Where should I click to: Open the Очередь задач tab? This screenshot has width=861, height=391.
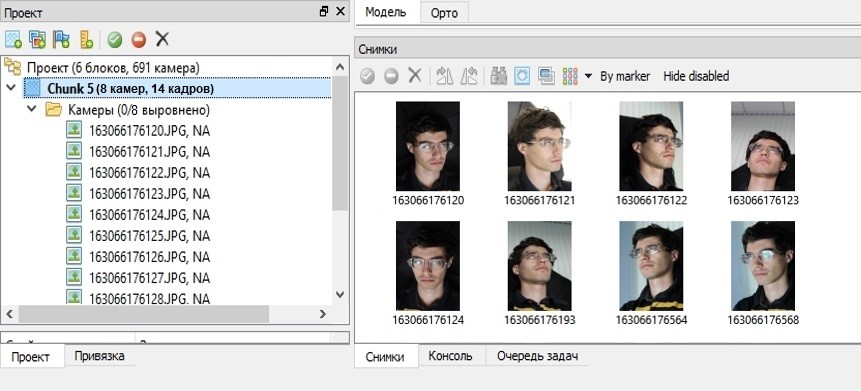[537, 356]
